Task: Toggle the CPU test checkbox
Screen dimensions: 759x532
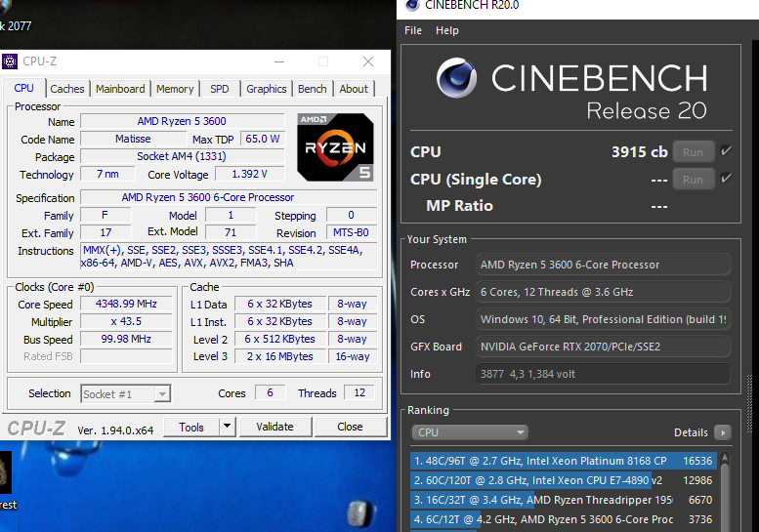Action: tap(726, 151)
